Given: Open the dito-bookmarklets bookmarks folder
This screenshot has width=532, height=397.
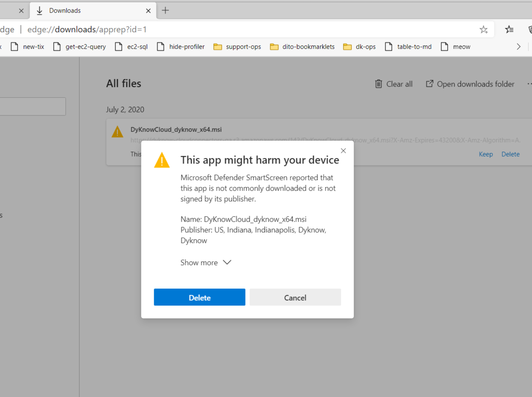Looking at the screenshot, I should pyautogui.click(x=302, y=47).
